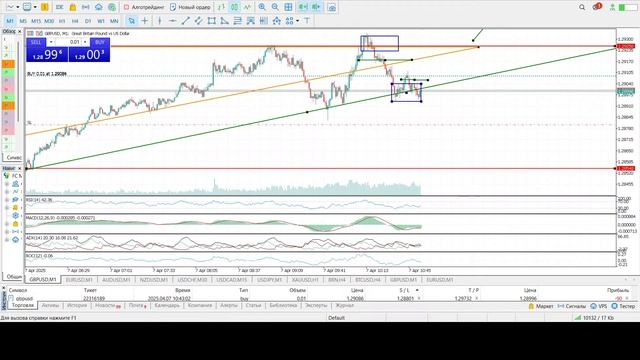Toggle chart auto scroll
This screenshot has height=360, width=640.
click(302, 7)
